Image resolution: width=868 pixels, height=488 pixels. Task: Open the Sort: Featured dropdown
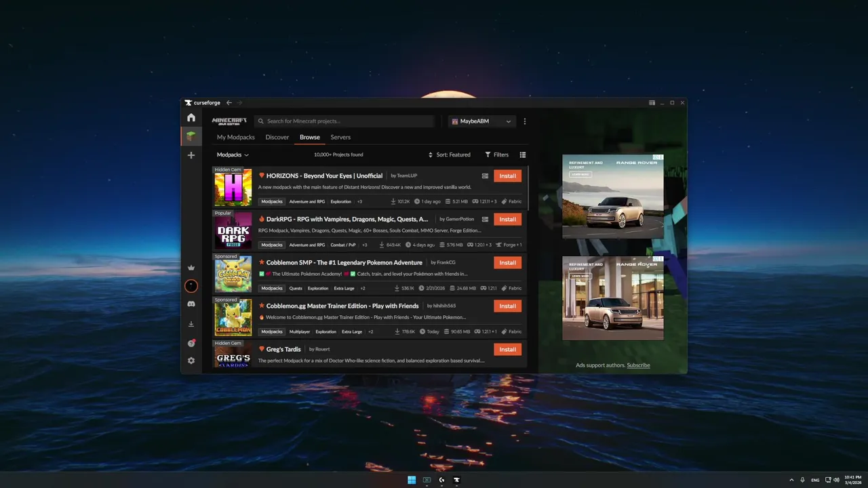(x=450, y=155)
